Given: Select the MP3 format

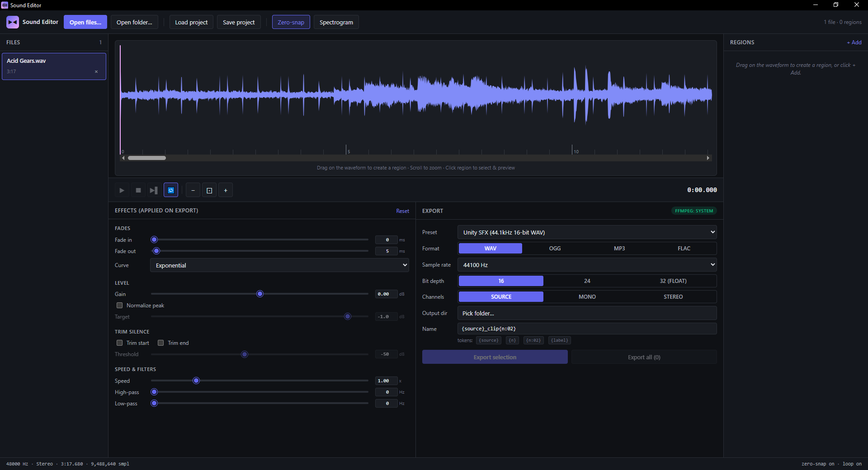Looking at the screenshot, I should pos(619,249).
